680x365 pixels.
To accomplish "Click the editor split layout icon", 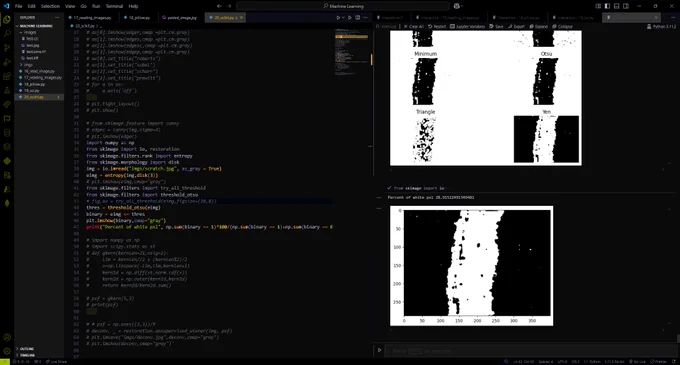I will (x=358, y=18).
